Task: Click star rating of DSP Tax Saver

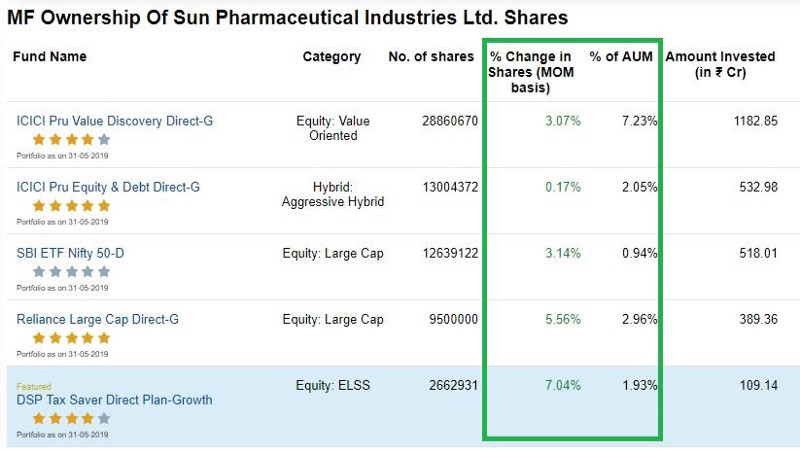Action: coord(71,418)
